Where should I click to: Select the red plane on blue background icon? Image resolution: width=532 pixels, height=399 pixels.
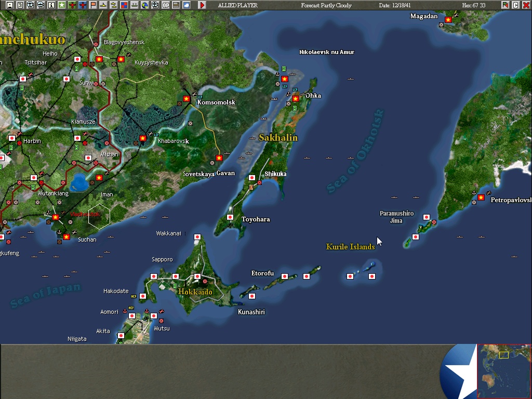(x=83, y=5)
